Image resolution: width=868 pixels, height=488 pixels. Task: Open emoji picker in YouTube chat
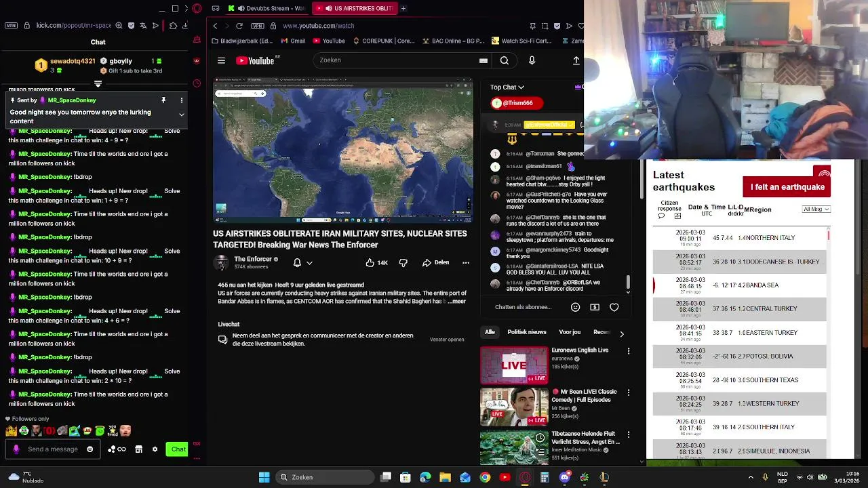[x=575, y=307]
